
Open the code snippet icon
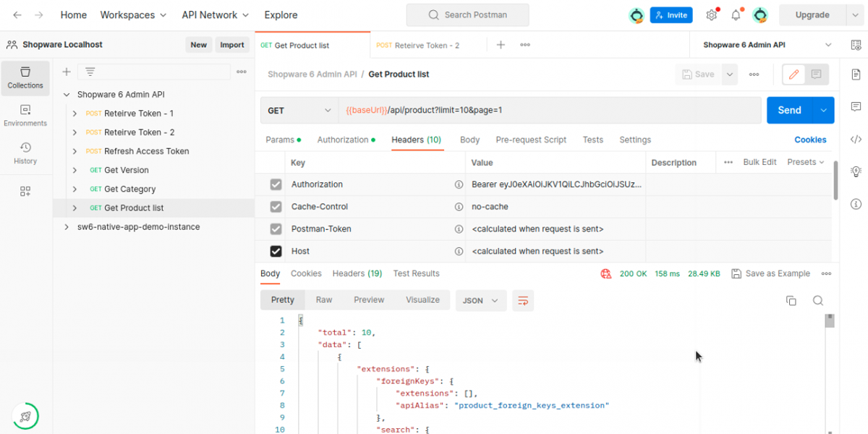[856, 139]
